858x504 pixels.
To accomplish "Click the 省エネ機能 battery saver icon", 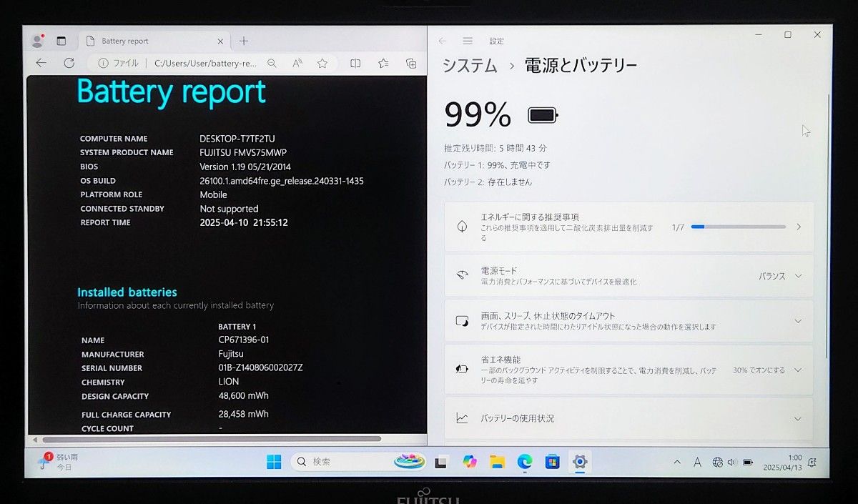I will click(463, 369).
